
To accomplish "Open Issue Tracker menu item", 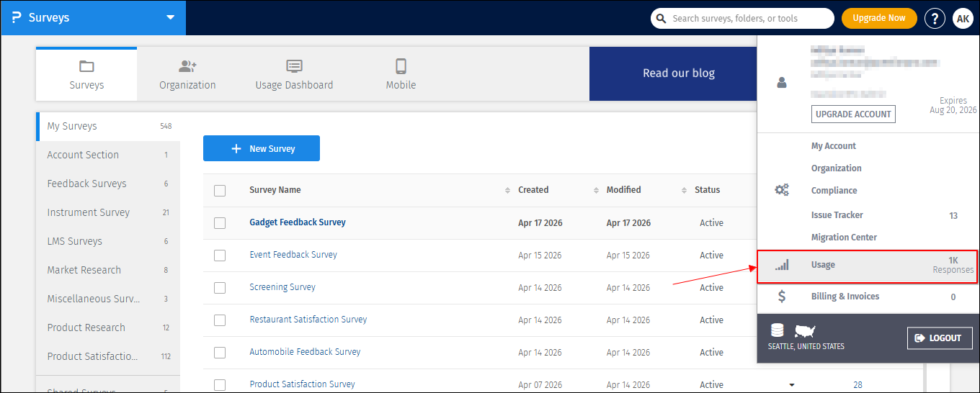I will 837,215.
